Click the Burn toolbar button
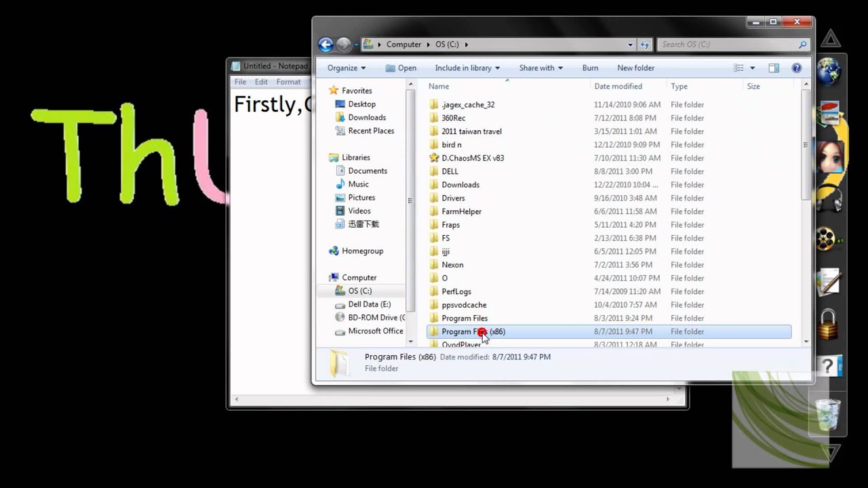 [590, 68]
